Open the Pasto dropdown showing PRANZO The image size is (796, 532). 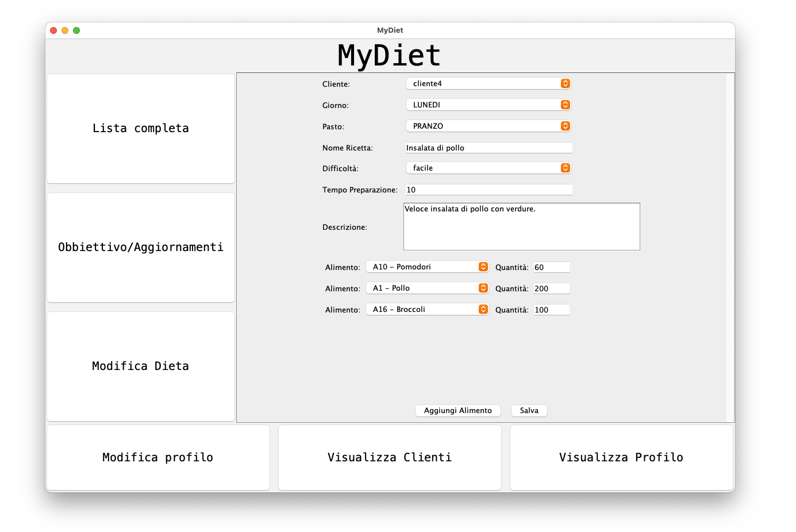click(489, 126)
